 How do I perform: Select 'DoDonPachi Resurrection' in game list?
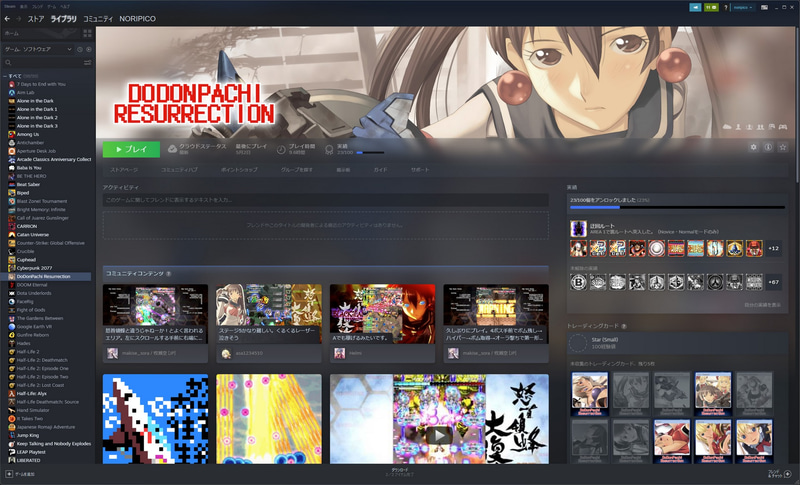(x=46, y=276)
